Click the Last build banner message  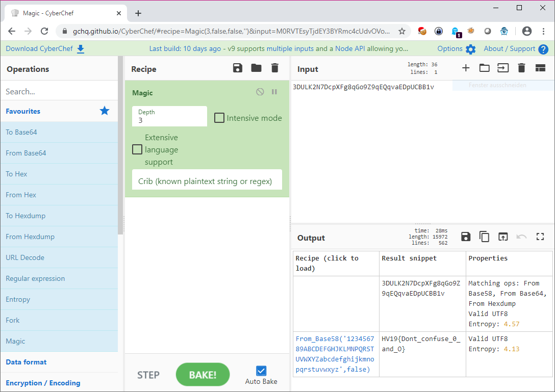279,49
